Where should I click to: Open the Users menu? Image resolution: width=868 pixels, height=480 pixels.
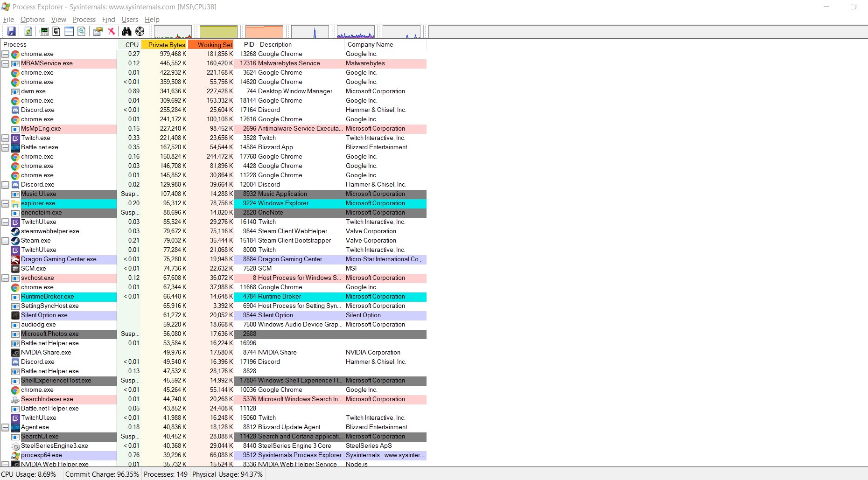130,20
